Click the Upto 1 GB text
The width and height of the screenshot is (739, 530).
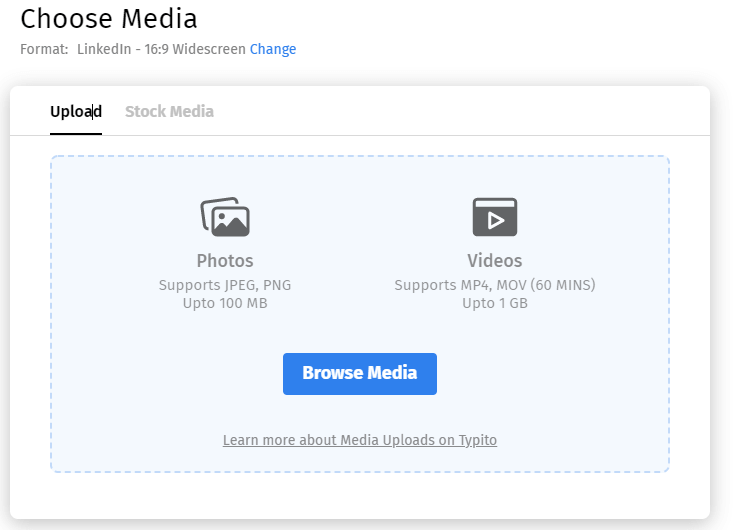tap(495, 303)
